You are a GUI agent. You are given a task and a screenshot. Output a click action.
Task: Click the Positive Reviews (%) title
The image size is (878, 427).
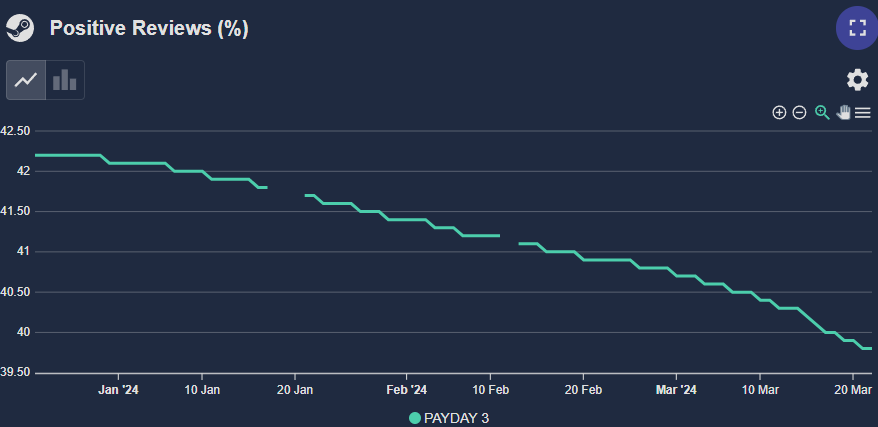point(149,28)
